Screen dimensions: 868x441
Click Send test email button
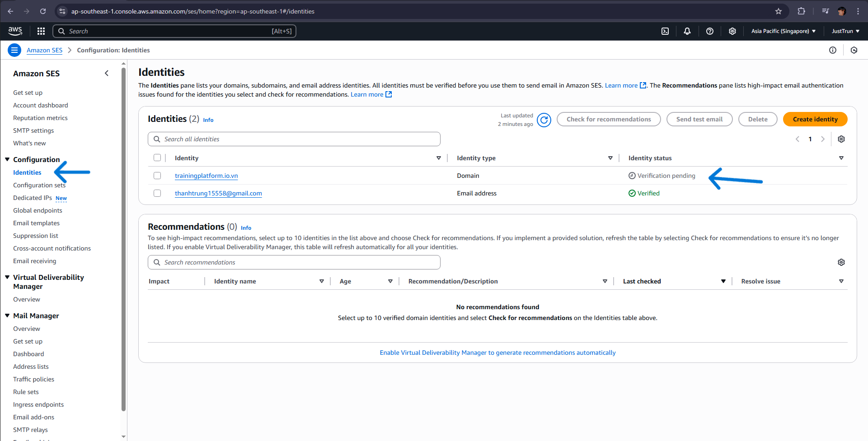[699, 119]
